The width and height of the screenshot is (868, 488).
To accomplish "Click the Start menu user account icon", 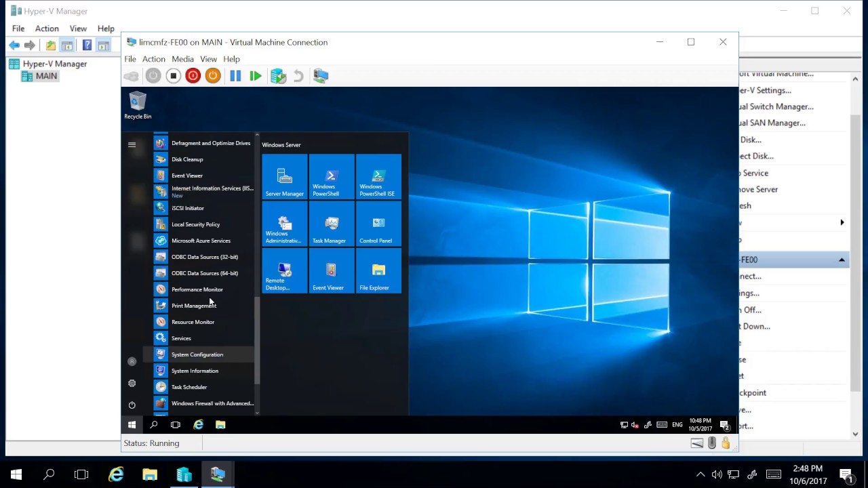I will (132, 361).
